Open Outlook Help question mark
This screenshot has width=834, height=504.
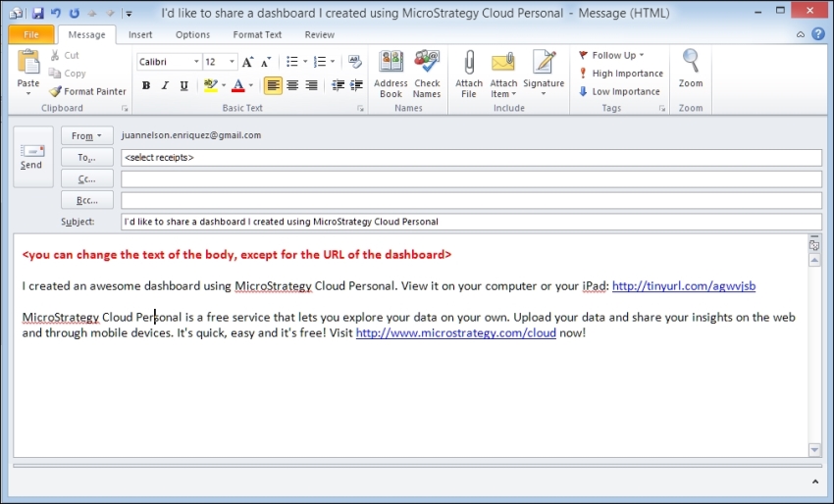[x=818, y=34]
